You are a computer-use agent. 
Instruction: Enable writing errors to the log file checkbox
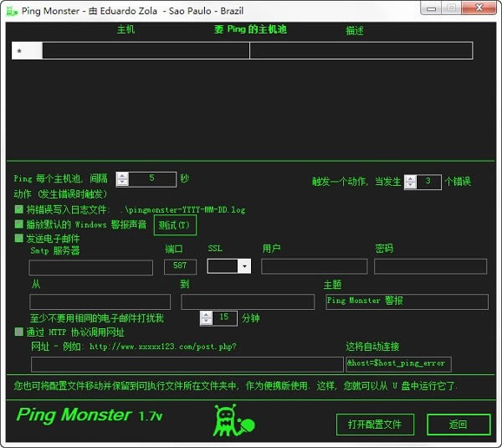click(19, 209)
